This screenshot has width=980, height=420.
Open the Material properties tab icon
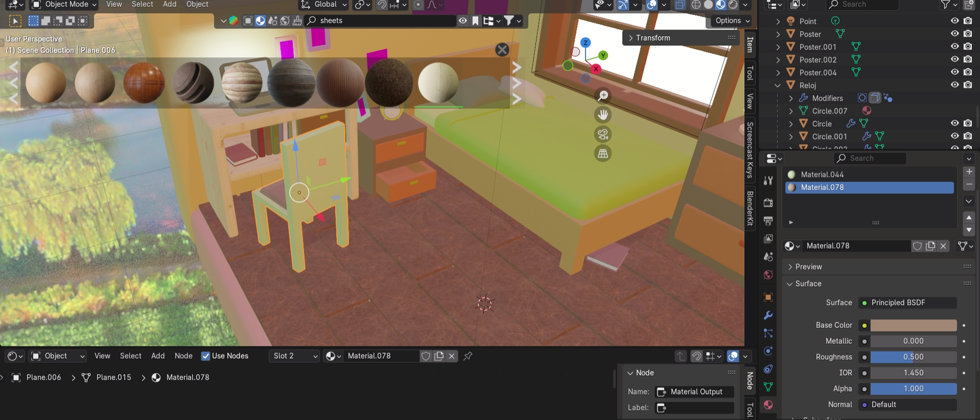(768, 405)
